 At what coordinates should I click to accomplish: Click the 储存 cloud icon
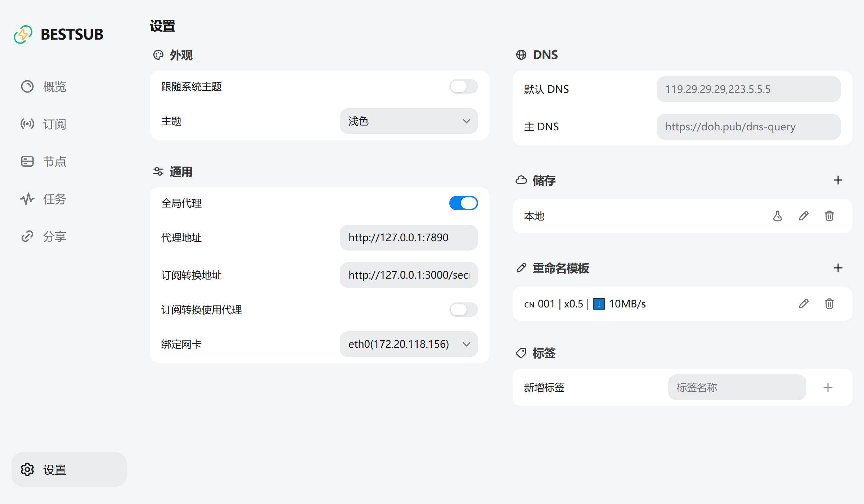pyautogui.click(x=521, y=180)
